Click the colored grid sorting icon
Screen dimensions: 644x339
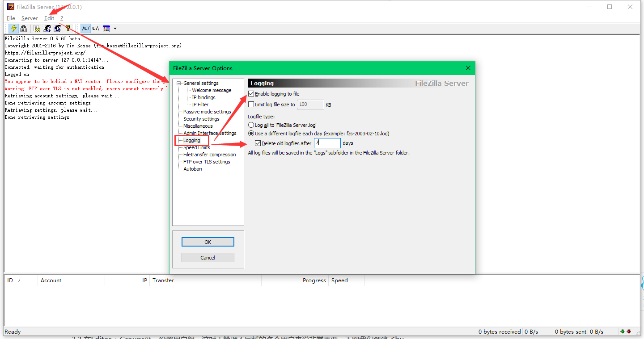106,29
